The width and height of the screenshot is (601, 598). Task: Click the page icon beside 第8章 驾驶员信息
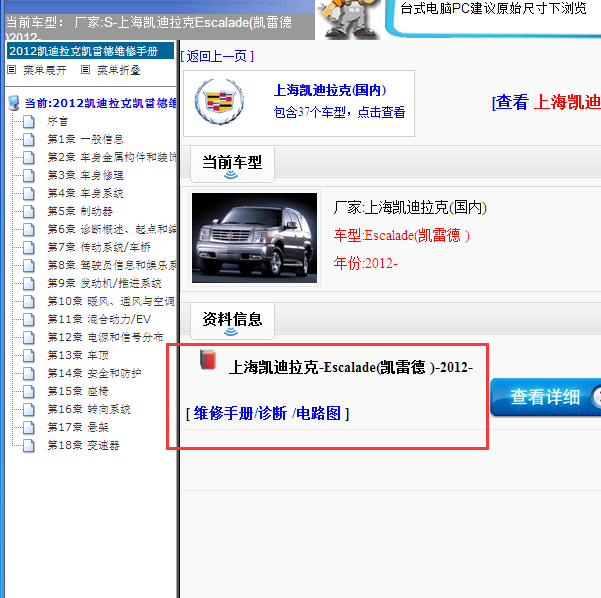(29, 266)
